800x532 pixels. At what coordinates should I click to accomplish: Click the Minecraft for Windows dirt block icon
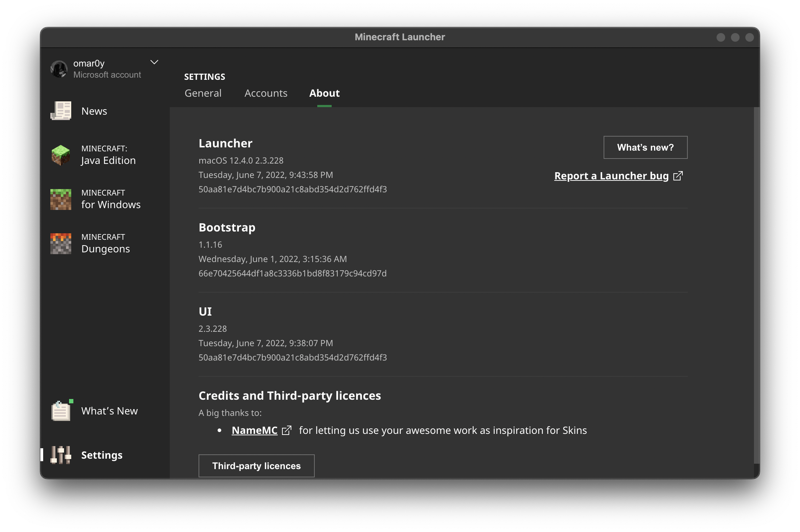point(61,199)
